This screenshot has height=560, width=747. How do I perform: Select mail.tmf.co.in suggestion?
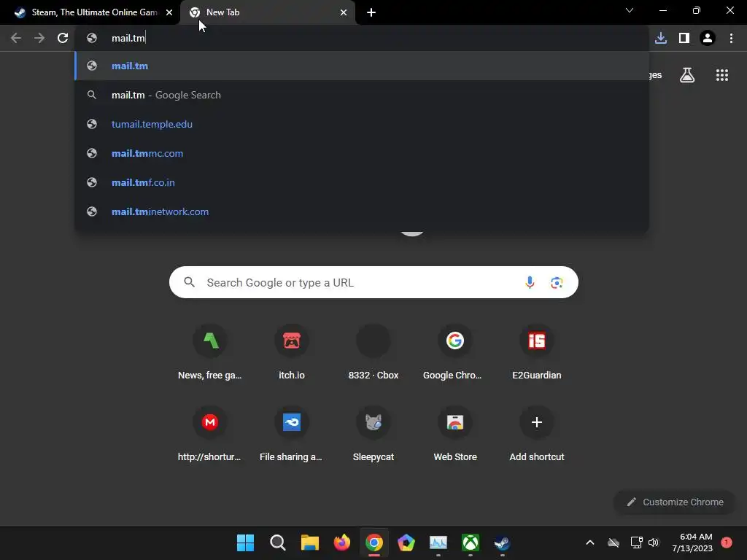tap(362, 182)
